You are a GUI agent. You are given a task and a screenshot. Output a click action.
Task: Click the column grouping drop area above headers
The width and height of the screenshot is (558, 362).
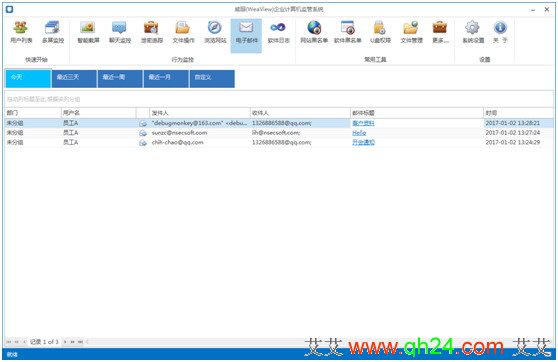pyautogui.click(x=279, y=99)
